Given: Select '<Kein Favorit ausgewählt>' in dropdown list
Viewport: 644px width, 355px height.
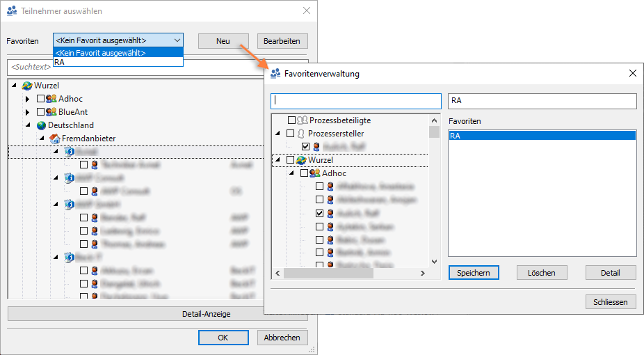Looking at the screenshot, I should (118, 53).
